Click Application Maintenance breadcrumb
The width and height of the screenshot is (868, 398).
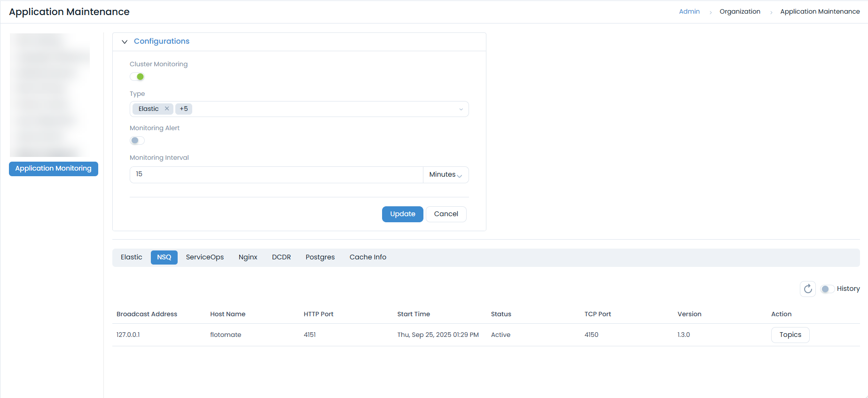pyautogui.click(x=820, y=12)
